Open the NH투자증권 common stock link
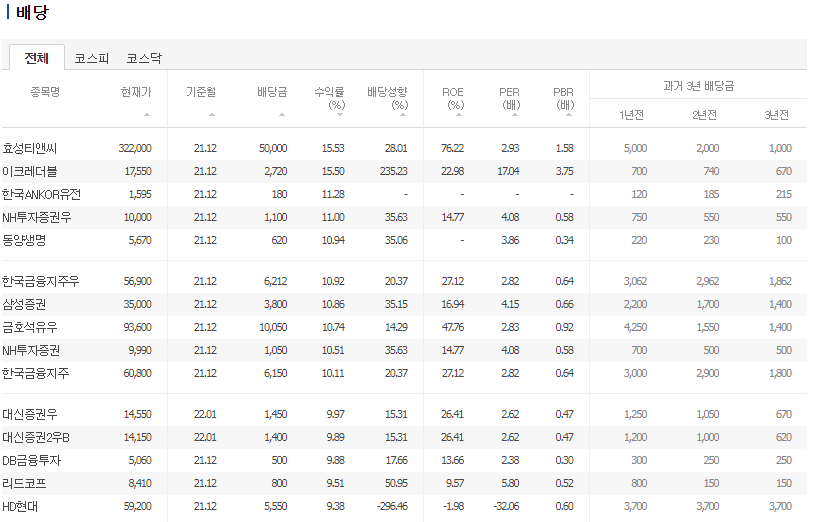Viewport: 817px width, 522px height. 31,350
